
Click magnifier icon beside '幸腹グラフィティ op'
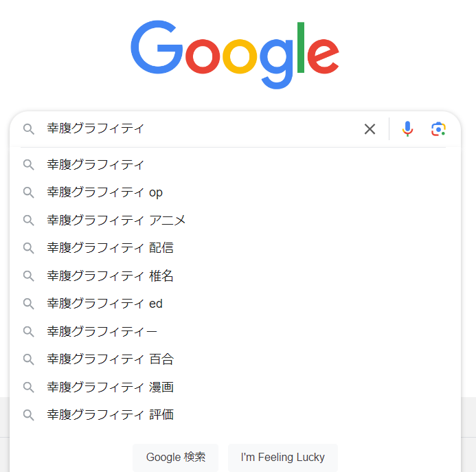pos(29,192)
